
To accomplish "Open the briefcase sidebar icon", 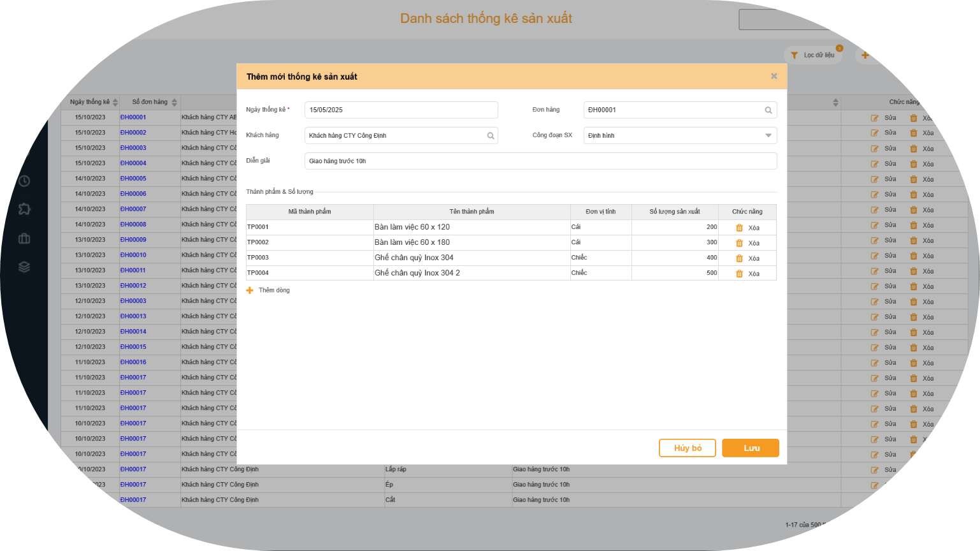I will pyautogui.click(x=24, y=239).
